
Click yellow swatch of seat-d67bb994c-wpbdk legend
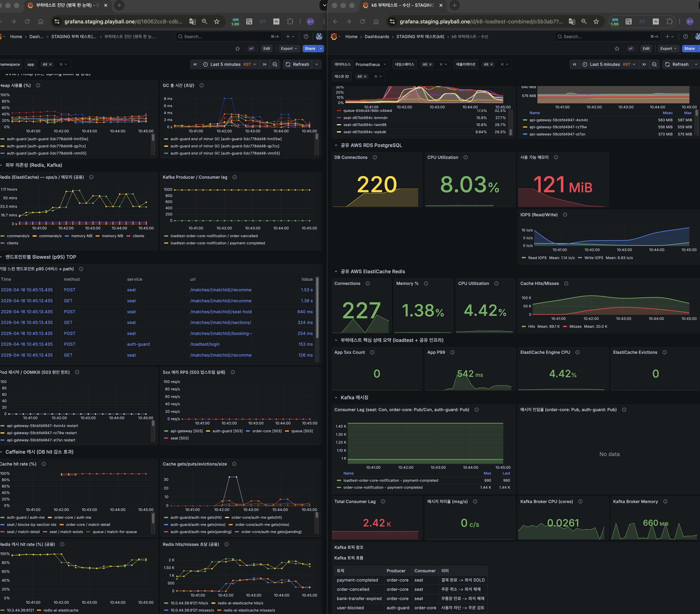click(339, 132)
